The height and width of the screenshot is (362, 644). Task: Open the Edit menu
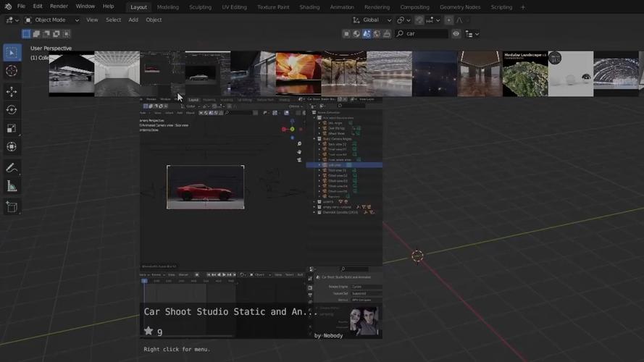coord(38,7)
